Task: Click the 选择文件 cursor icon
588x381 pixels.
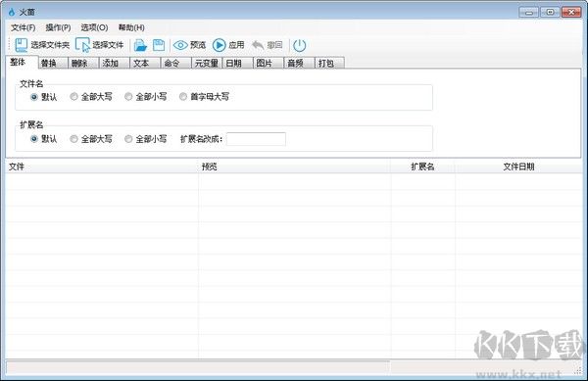Action: point(82,45)
